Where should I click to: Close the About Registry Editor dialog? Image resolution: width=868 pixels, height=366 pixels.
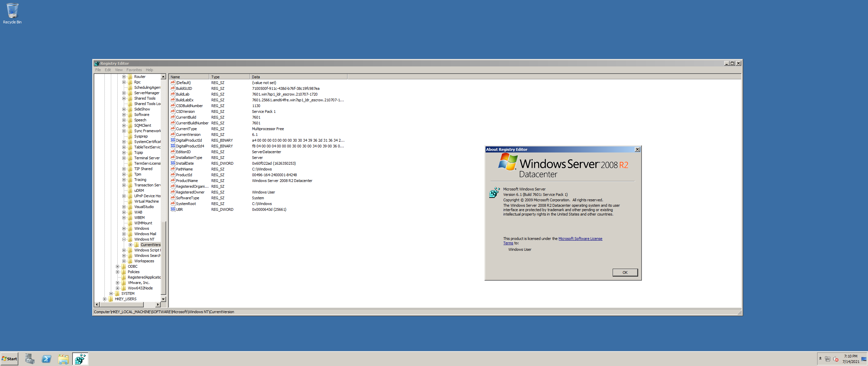[637, 149]
